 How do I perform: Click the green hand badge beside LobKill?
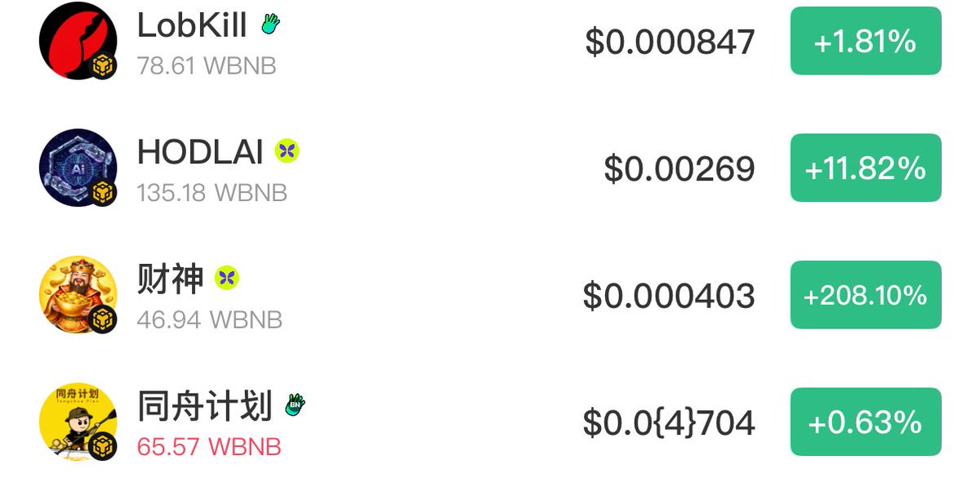(270, 25)
